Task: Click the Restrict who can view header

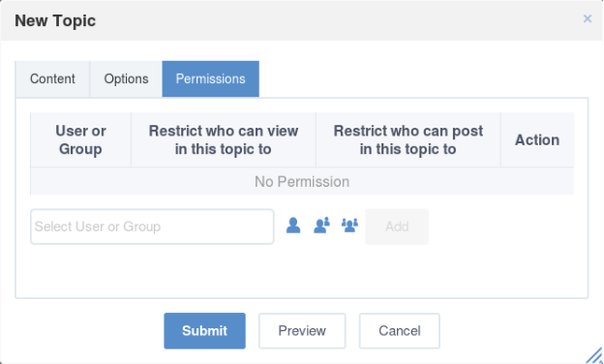Action: 224,139
